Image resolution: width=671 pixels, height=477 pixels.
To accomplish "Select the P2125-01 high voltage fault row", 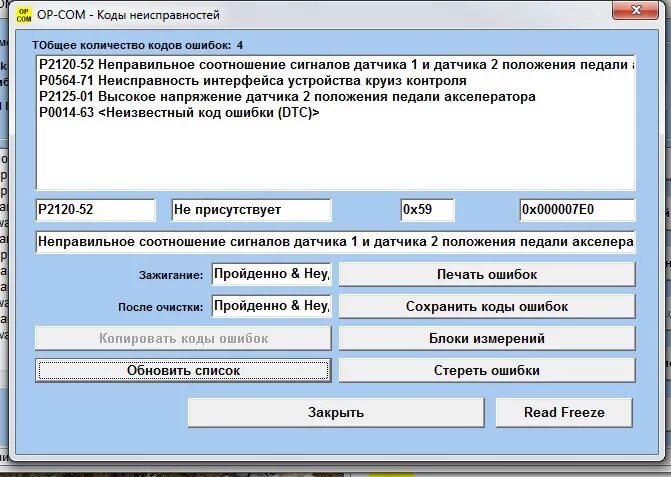I will point(336,97).
